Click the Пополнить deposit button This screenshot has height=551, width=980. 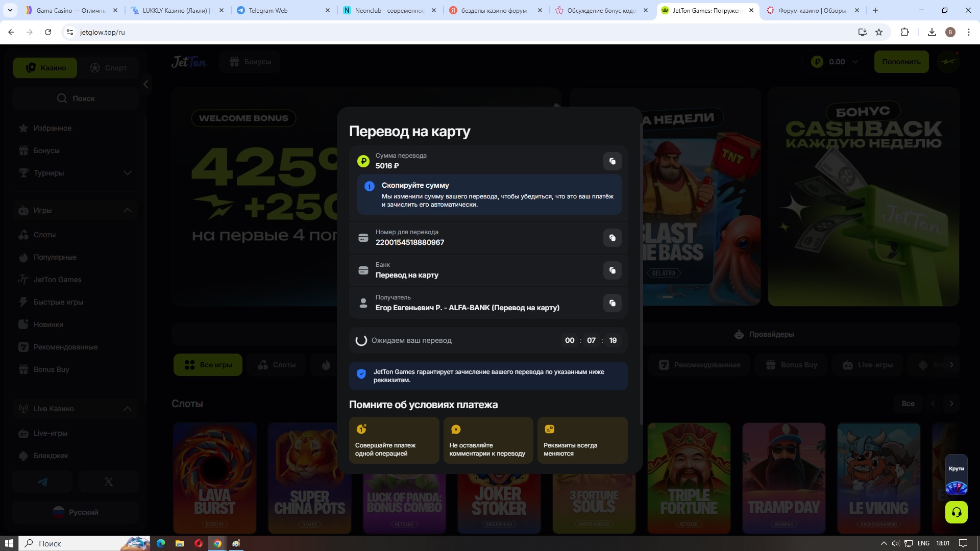[901, 62]
